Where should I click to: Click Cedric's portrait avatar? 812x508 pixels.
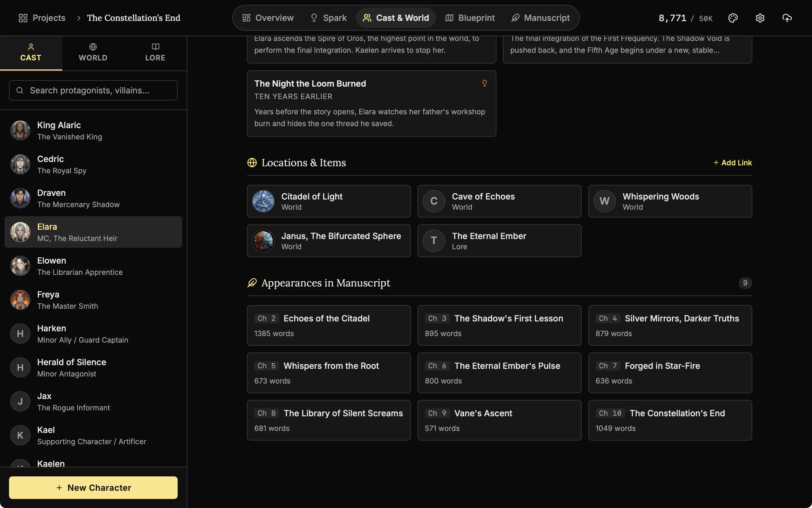point(20,165)
